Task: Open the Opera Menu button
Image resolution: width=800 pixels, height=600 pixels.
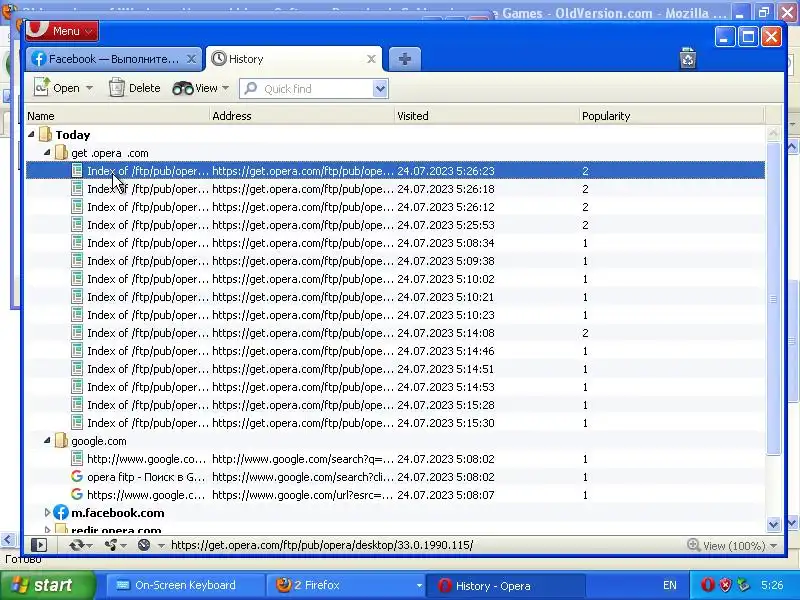Action: 62,31
